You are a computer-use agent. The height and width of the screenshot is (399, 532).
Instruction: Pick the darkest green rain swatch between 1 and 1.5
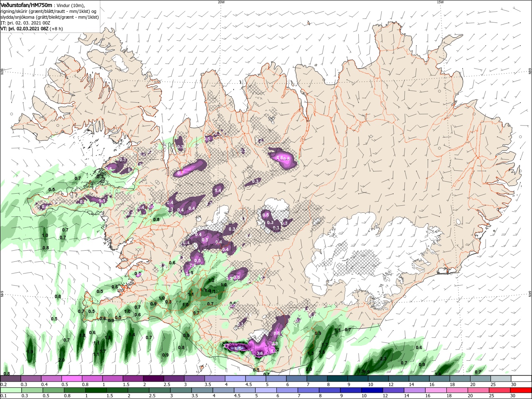[x=96, y=390]
